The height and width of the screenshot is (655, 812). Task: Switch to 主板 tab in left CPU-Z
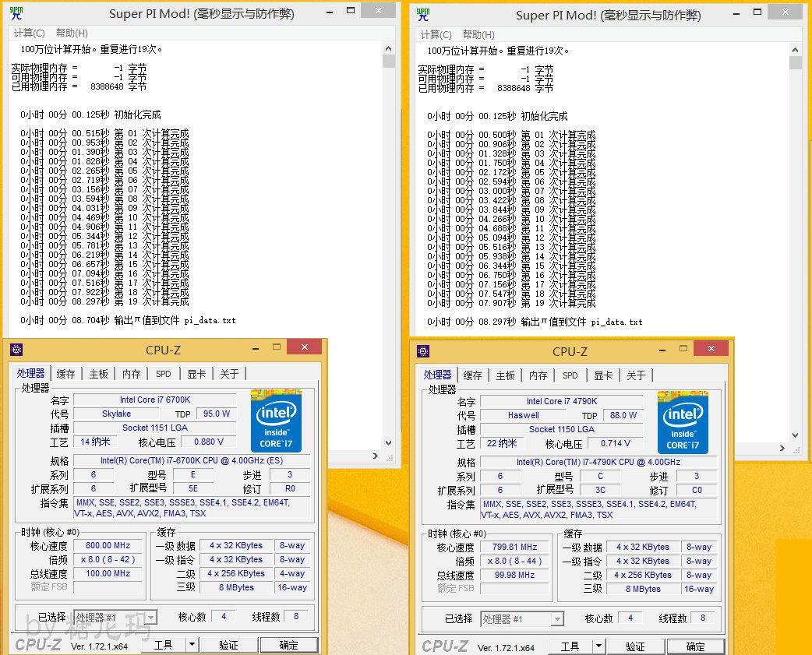[98, 374]
